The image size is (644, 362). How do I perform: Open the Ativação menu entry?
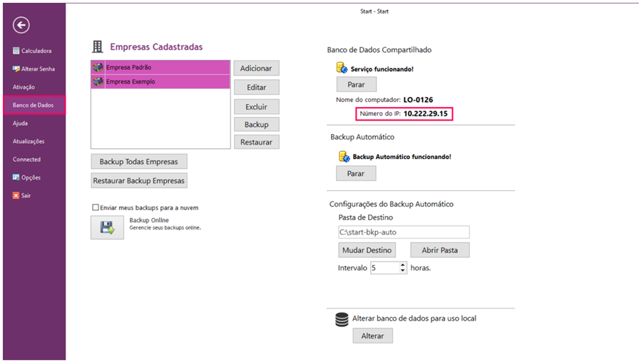tap(24, 87)
